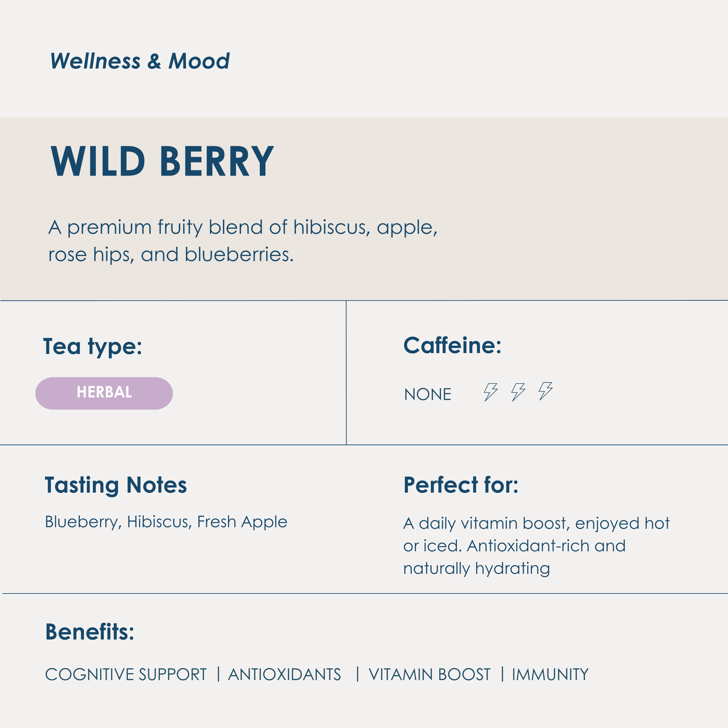Click the divider between ANTIOXIDANTS and VITAMIN BOOST
Screen dimensions: 728x728
pyautogui.click(x=357, y=674)
